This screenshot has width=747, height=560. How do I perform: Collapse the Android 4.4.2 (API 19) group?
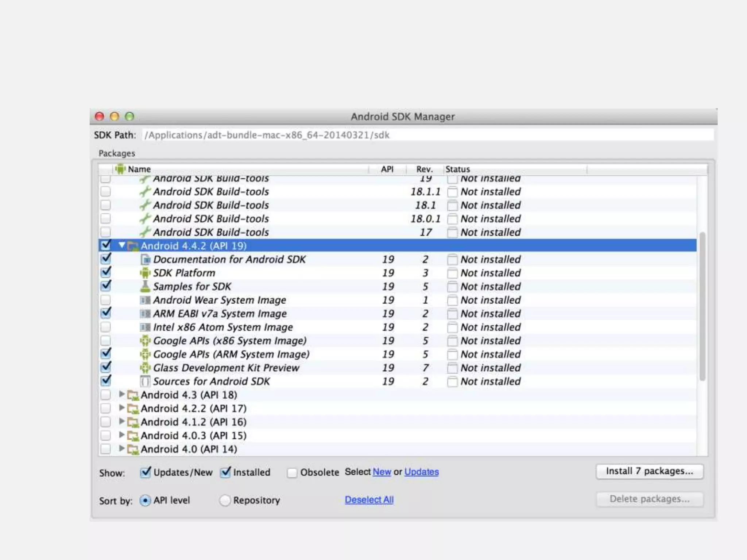tap(122, 245)
